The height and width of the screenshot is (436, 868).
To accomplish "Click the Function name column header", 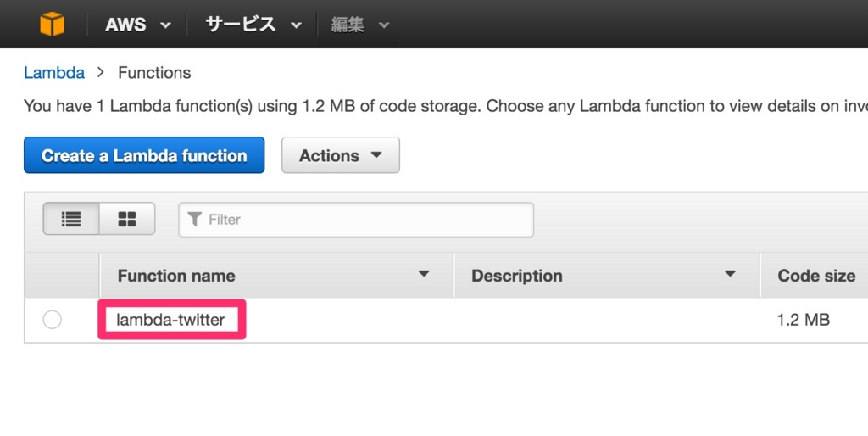I will tap(176, 276).
